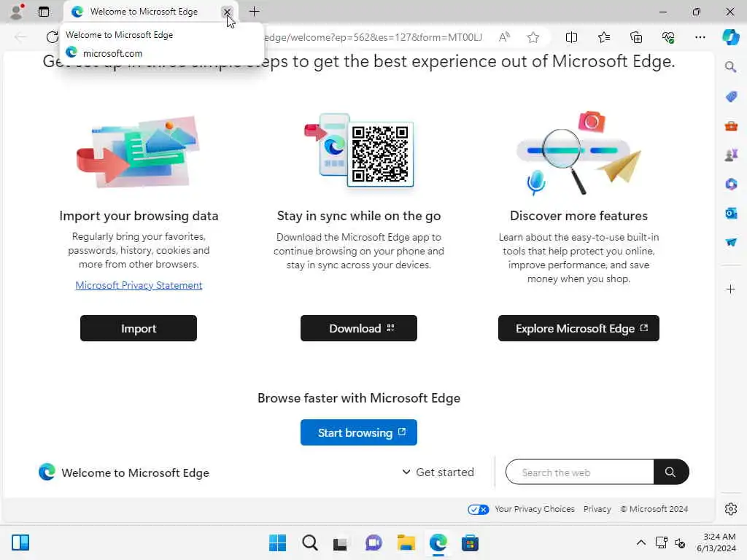The image size is (747, 560).
Task: Focus the Search the web field
Action: 580,472
